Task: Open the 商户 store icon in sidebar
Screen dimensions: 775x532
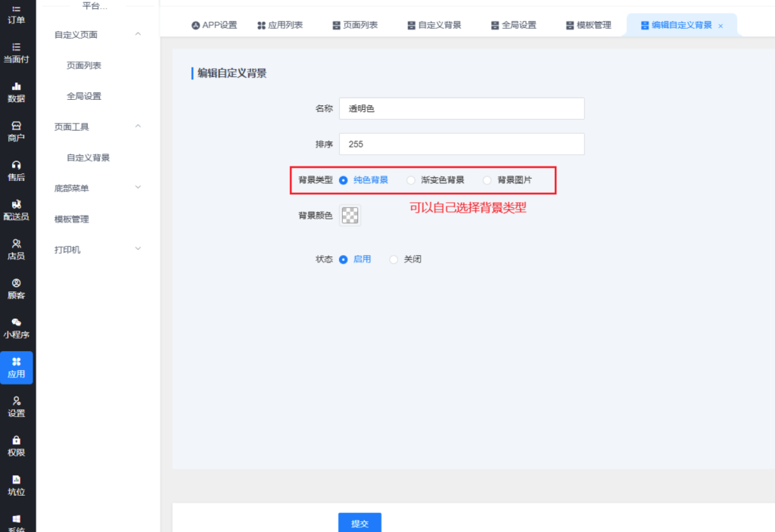Action: tap(17, 126)
